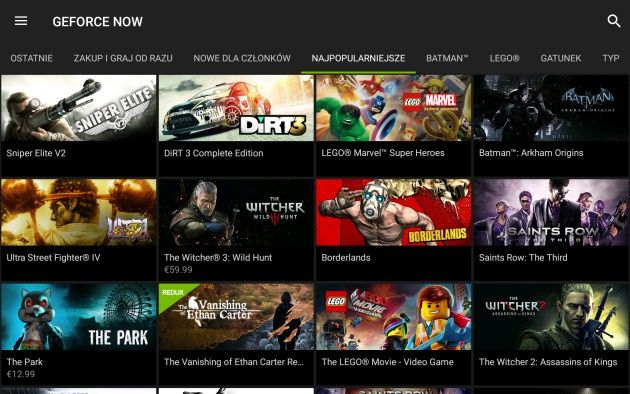630x394 pixels.
Task: Open the TYP tab
Action: coord(611,58)
